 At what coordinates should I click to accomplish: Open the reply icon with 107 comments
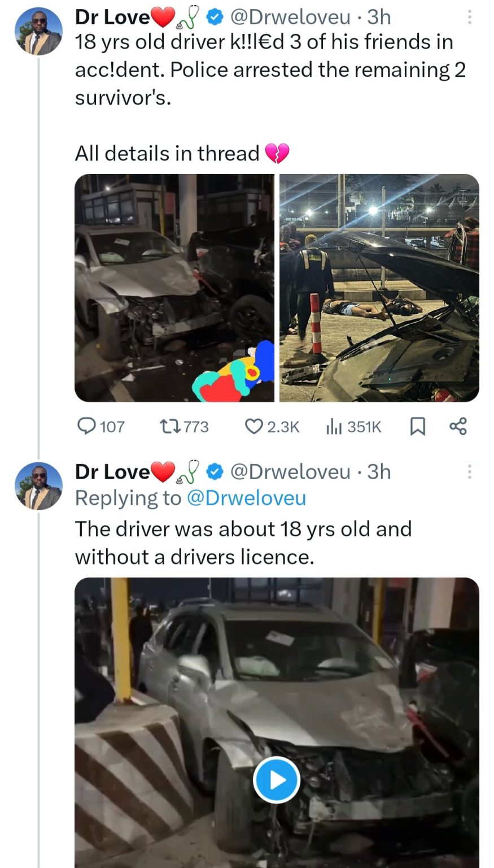pos(86,426)
